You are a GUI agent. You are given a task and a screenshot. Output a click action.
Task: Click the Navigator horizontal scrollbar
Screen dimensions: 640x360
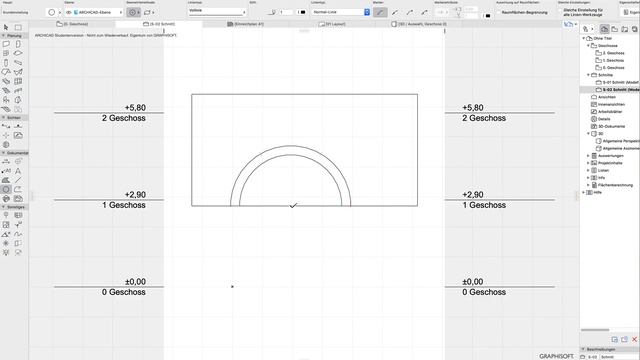[595, 330]
